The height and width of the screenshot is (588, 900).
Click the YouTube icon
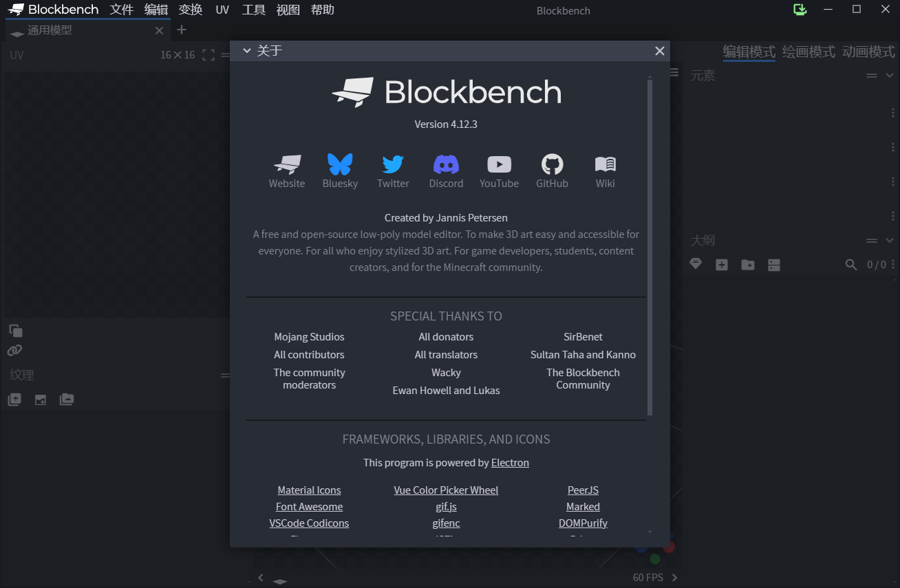(x=499, y=165)
